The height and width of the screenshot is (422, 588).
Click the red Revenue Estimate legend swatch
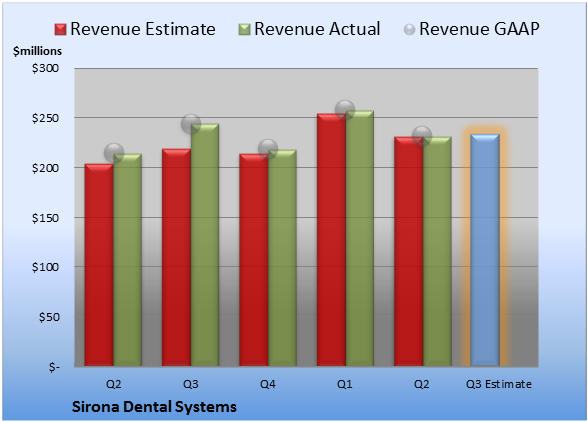pos(60,29)
